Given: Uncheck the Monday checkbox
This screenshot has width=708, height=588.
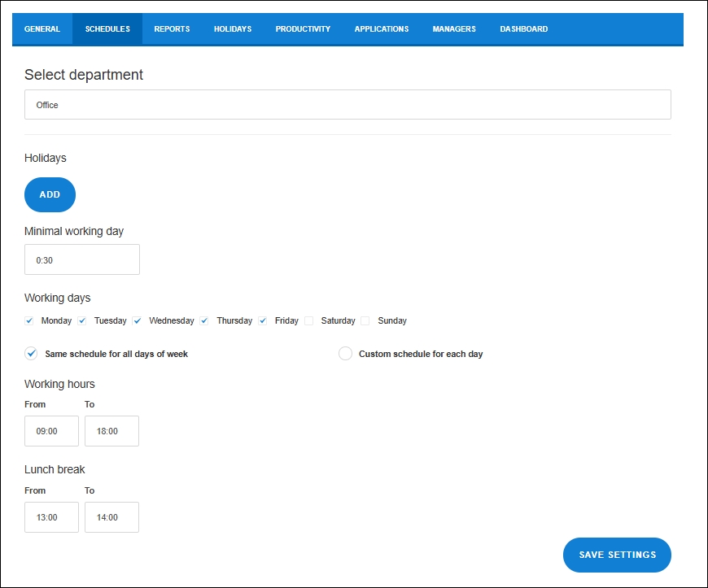Looking at the screenshot, I should coord(30,321).
